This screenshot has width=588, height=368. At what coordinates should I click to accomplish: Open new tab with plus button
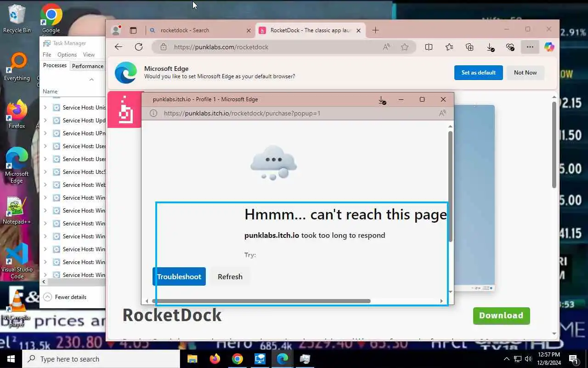coord(375,30)
